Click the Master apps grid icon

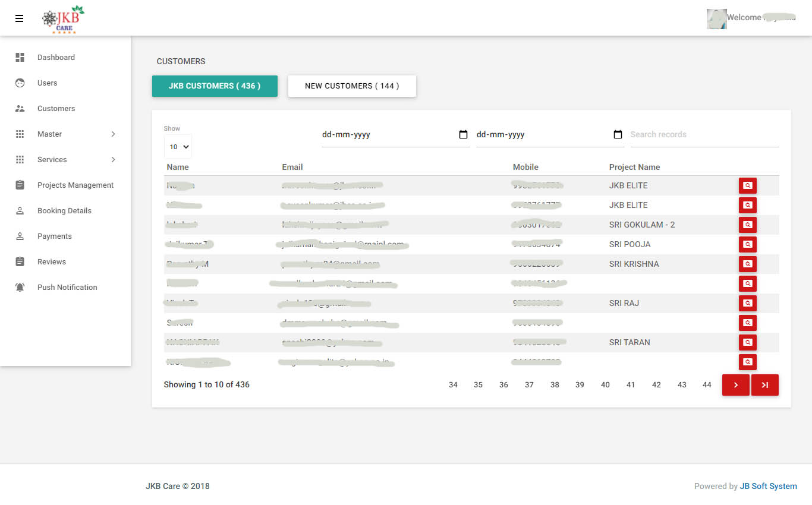(x=20, y=134)
